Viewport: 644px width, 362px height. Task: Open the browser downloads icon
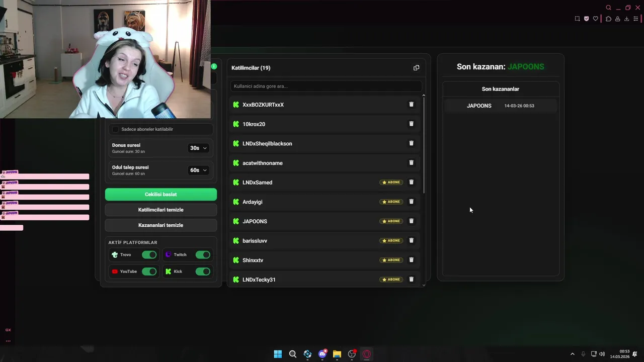626,19
